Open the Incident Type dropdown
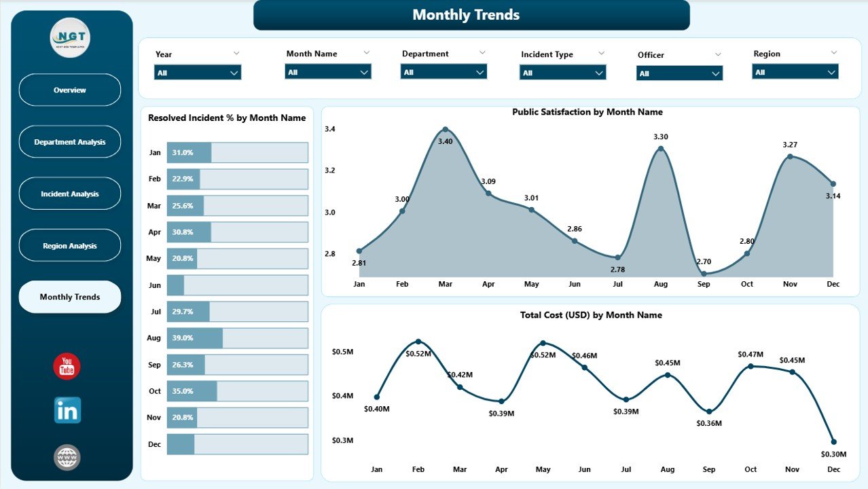 [562, 73]
